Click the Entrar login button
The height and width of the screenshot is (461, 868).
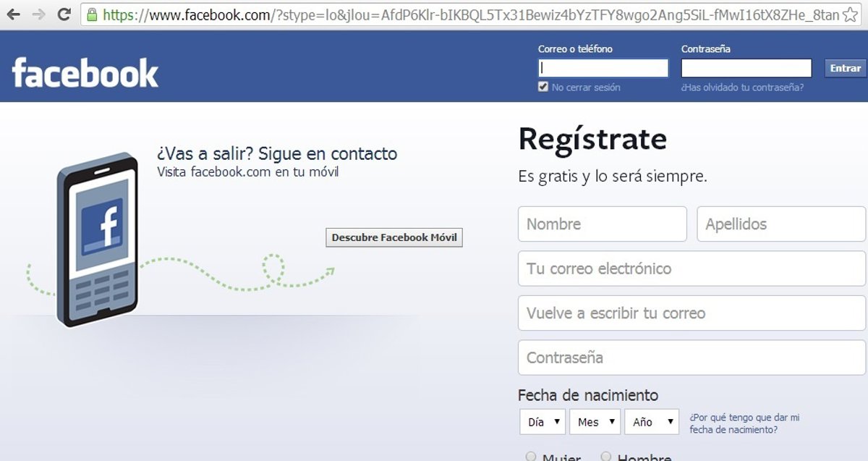845,68
